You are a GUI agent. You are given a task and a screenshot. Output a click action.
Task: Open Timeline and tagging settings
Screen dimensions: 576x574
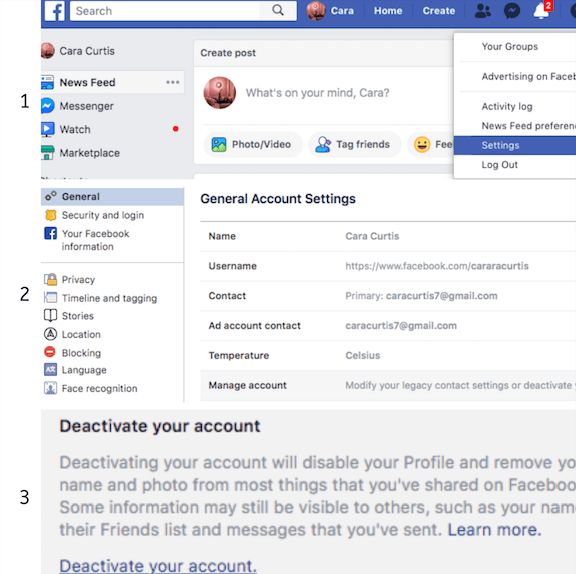pos(109,298)
